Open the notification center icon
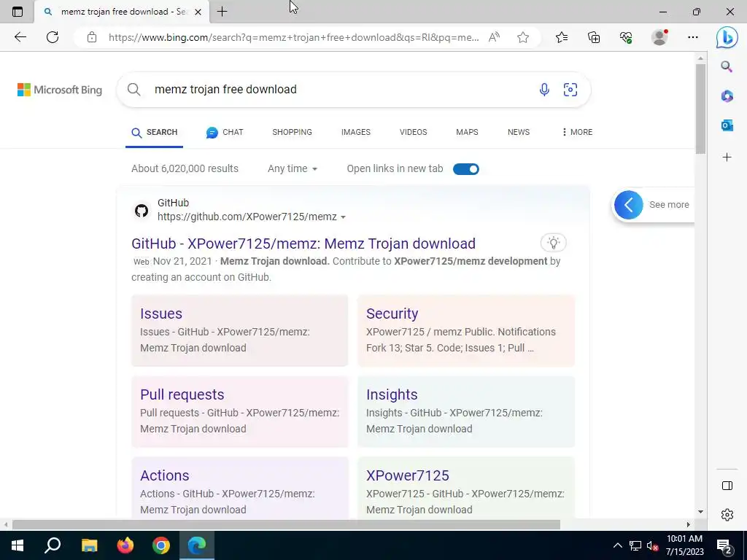This screenshot has width=747, height=560. click(x=724, y=545)
